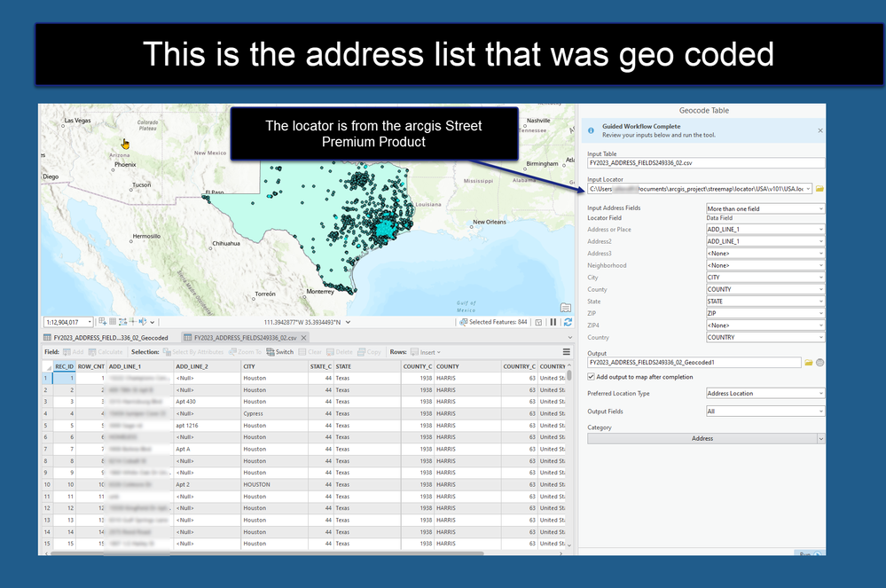Click the Address category button
886x588 pixels.
702,438
